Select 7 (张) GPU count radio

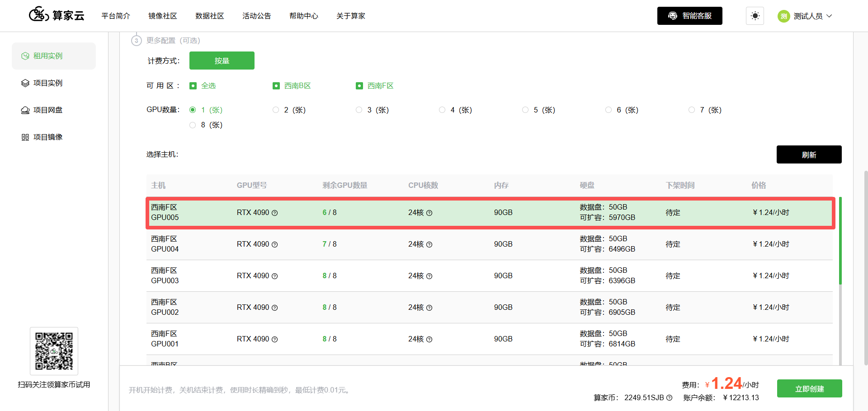click(692, 110)
